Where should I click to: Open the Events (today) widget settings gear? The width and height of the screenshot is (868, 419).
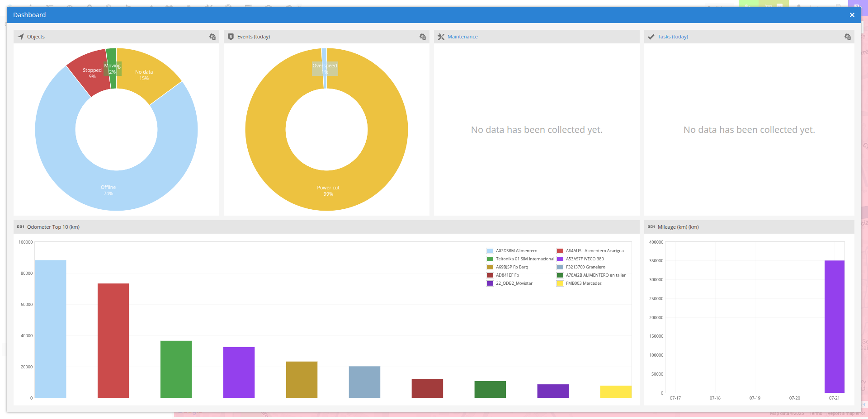(x=422, y=37)
